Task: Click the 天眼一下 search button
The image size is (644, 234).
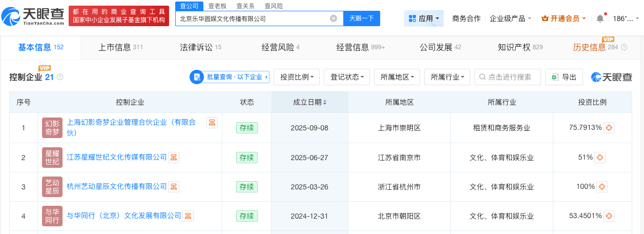Action: [361, 18]
